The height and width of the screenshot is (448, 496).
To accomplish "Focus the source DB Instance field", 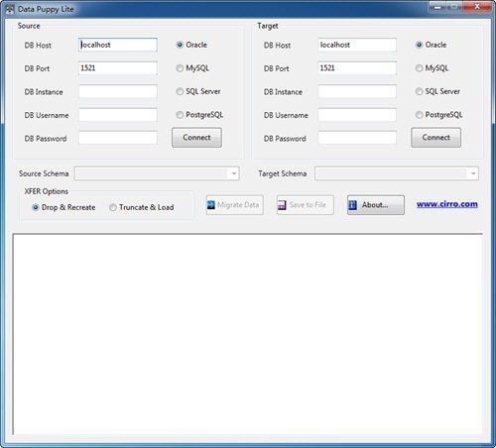I will [118, 91].
